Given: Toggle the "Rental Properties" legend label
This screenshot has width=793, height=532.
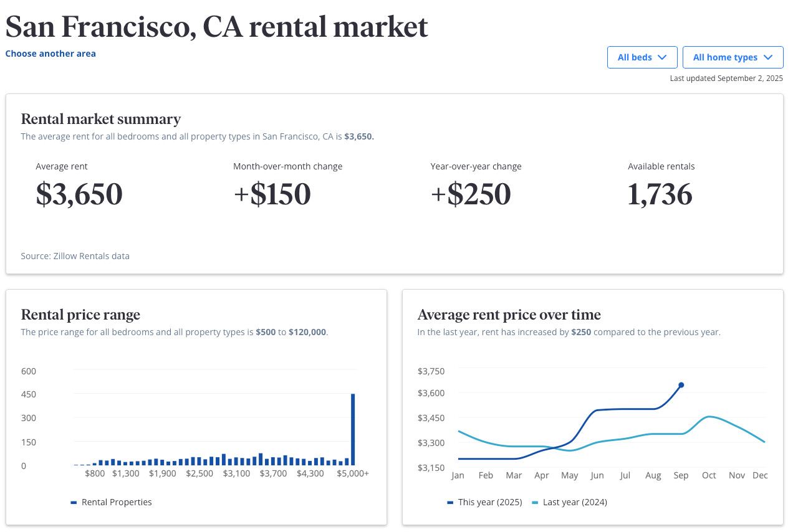Looking at the screenshot, I should tap(117, 502).
